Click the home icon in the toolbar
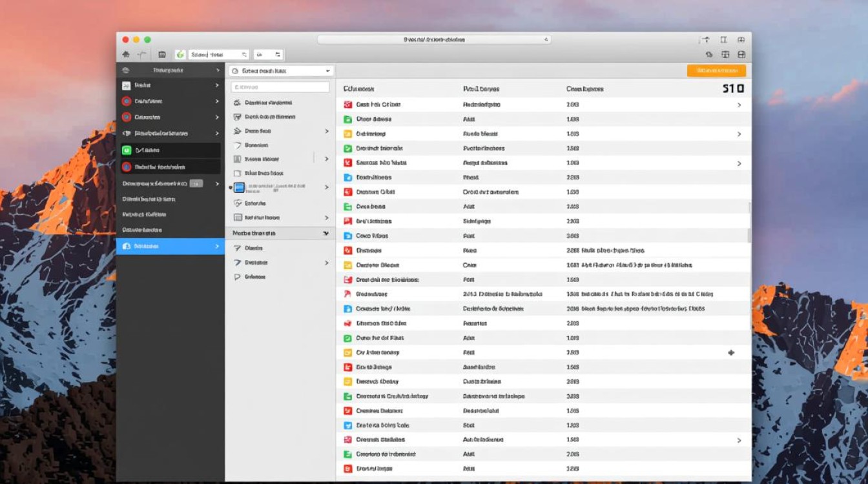868x484 pixels. [x=126, y=55]
